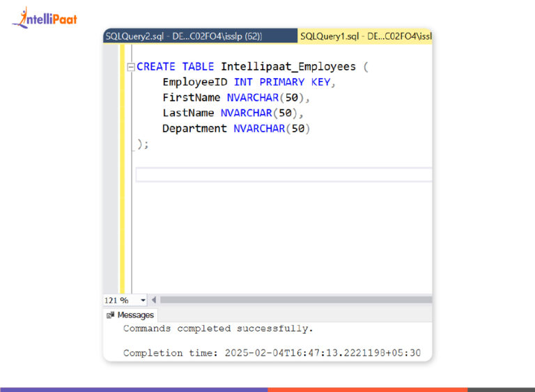Click the EmployeeID column name
The image size is (535, 392).
coord(195,82)
